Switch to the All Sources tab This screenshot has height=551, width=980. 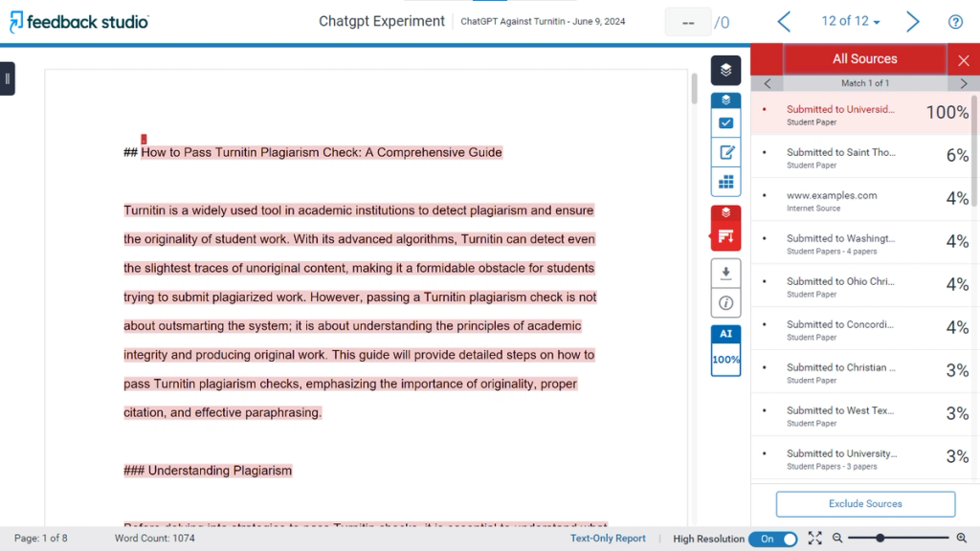pos(864,58)
